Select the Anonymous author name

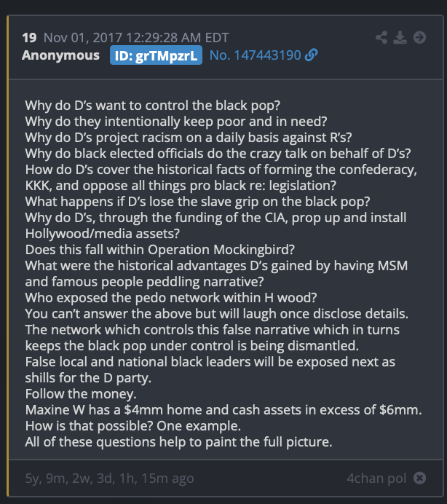[60, 55]
